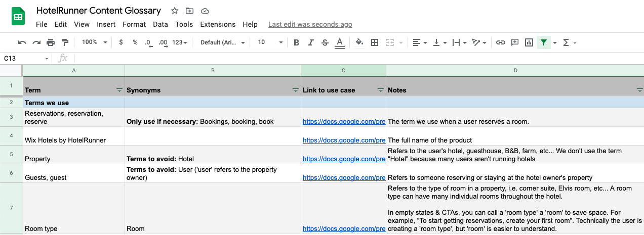Select column D header
This screenshot has width=644, height=235.
[515, 70]
